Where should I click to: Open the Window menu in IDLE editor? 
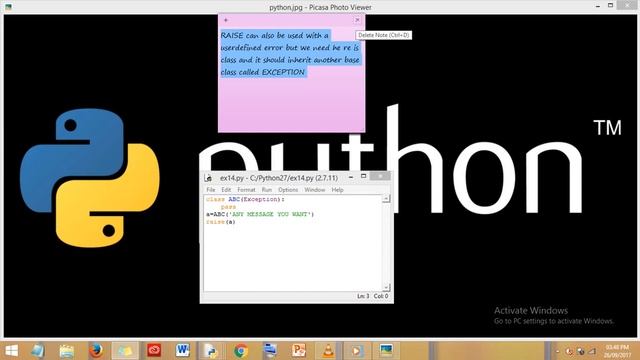pyautogui.click(x=315, y=190)
